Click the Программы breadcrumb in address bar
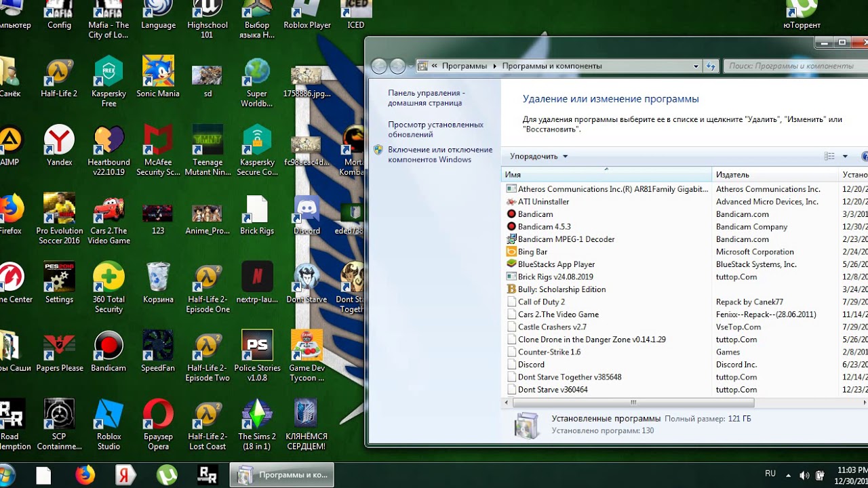Screen dimensions: 868x488 pos(465,66)
